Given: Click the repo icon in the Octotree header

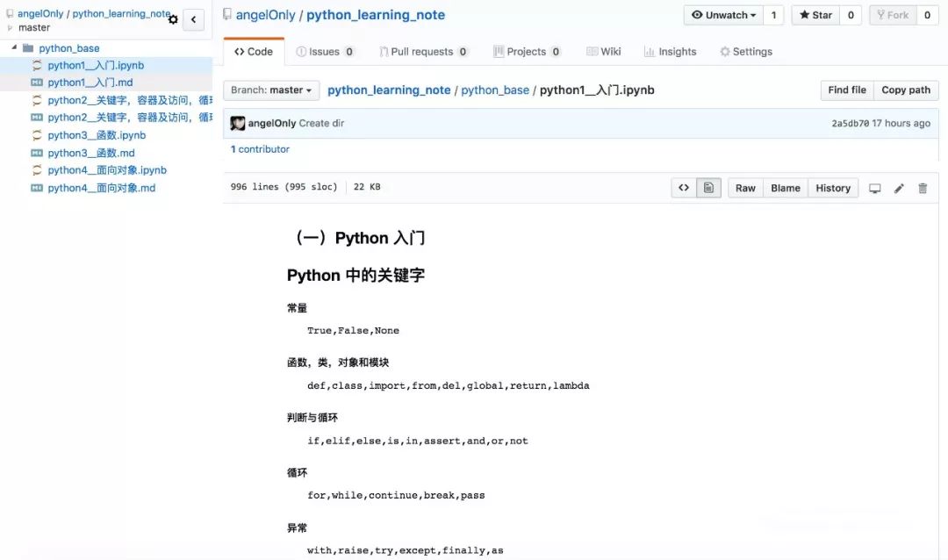Looking at the screenshot, I should [10, 13].
